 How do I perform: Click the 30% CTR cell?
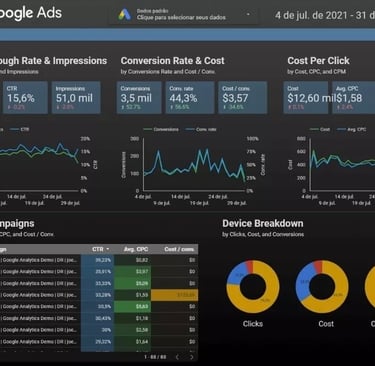[97, 330]
